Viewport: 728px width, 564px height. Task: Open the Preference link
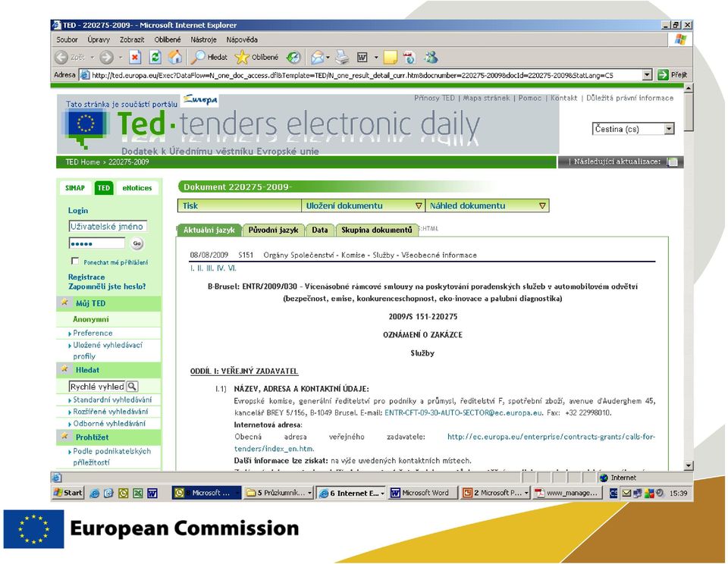[x=93, y=333]
